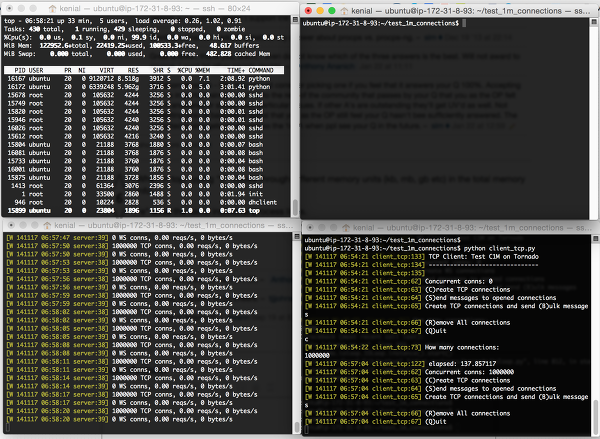
Task: Click the home folder icon in the server log window title
Action: pos(47,225)
